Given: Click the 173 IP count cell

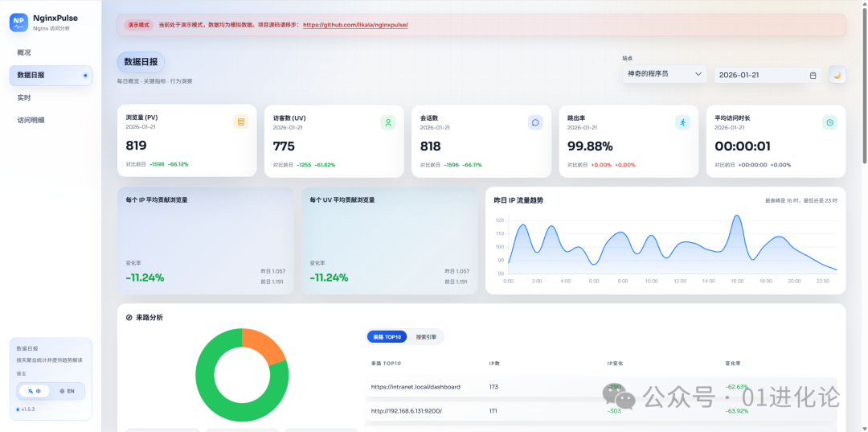Looking at the screenshot, I should coord(493,387).
